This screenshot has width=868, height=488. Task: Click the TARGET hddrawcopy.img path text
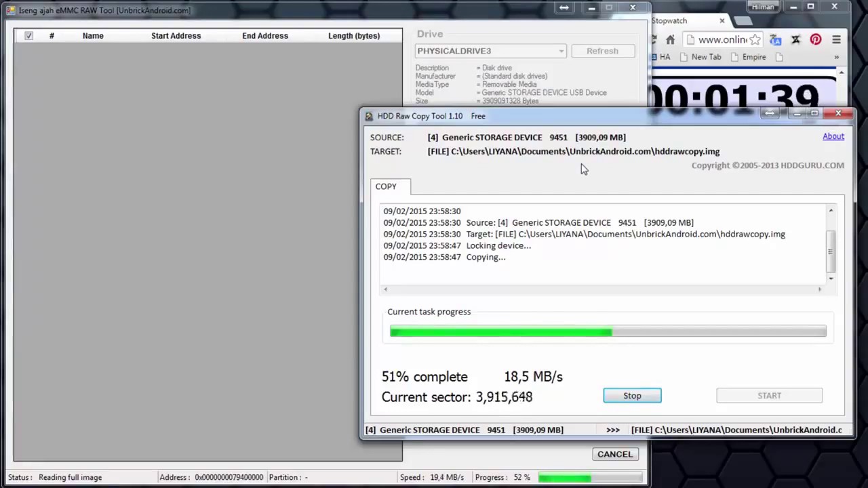pos(574,151)
